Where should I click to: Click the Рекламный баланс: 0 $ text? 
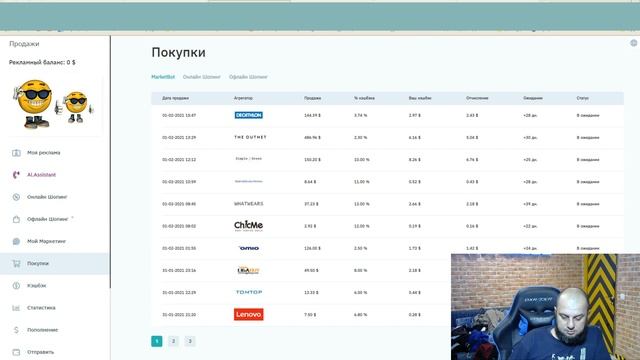42,62
